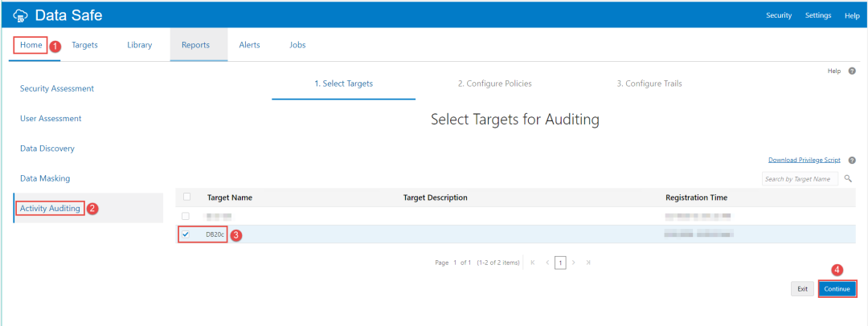The width and height of the screenshot is (868, 326).
Task: Click the Search by Target Name field
Action: (x=799, y=178)
